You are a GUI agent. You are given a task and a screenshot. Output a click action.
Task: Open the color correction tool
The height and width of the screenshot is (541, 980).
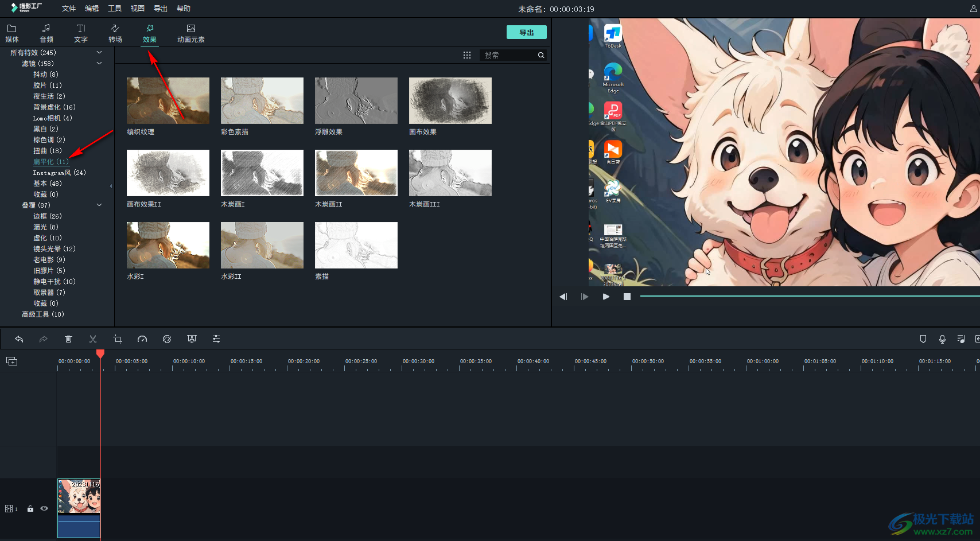(x=167, y=339)
